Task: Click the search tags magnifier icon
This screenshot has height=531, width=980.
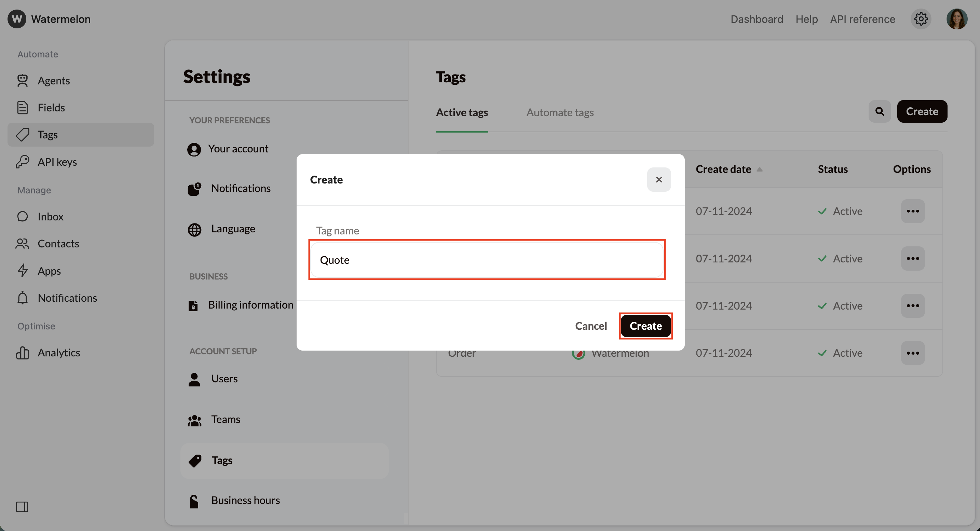Action: 879,111
